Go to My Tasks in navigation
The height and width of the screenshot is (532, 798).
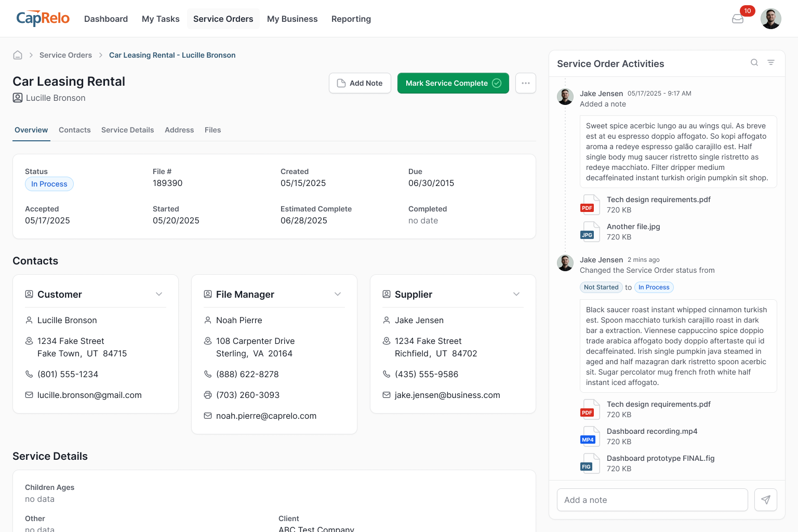[x=161, y=19]
